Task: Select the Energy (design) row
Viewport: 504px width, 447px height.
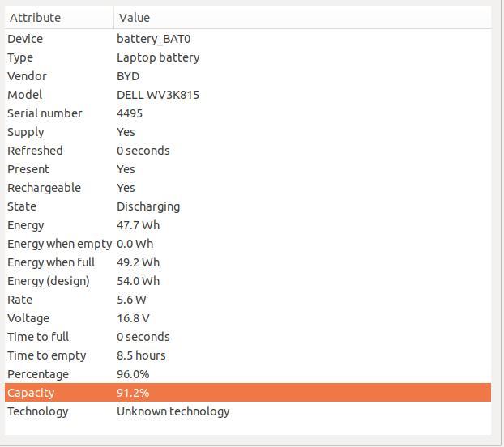Action: pyautogui.click(x=248, y=281)
